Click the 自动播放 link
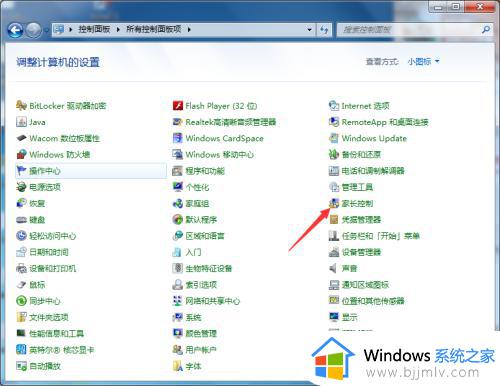The image size is (500, 386). click(45, 366)
